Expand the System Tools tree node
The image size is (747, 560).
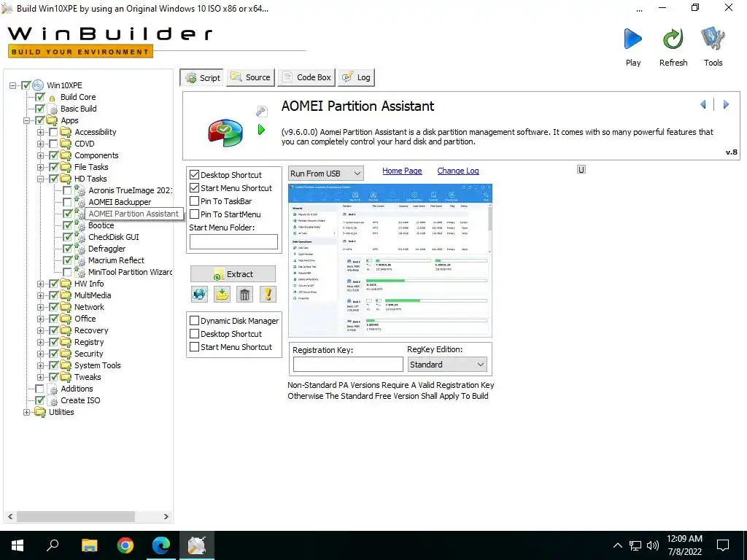pos(41,366)
